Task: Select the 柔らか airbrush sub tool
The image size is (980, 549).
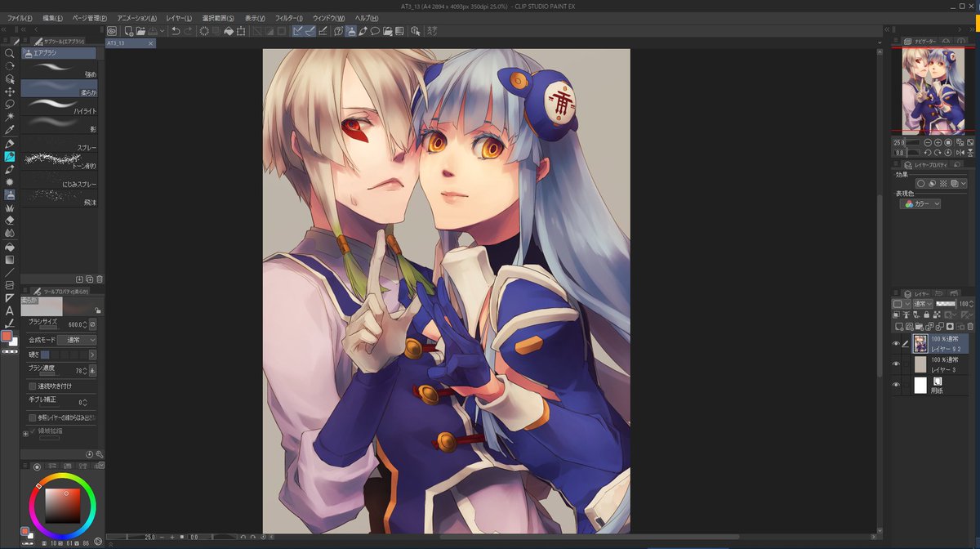Action: click(59, 88)
